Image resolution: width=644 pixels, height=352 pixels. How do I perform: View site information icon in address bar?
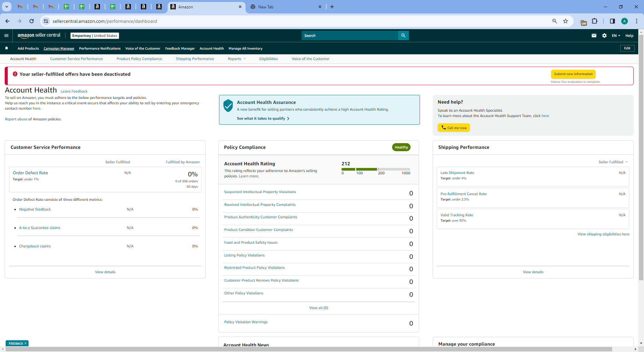(x=46, y=21)
